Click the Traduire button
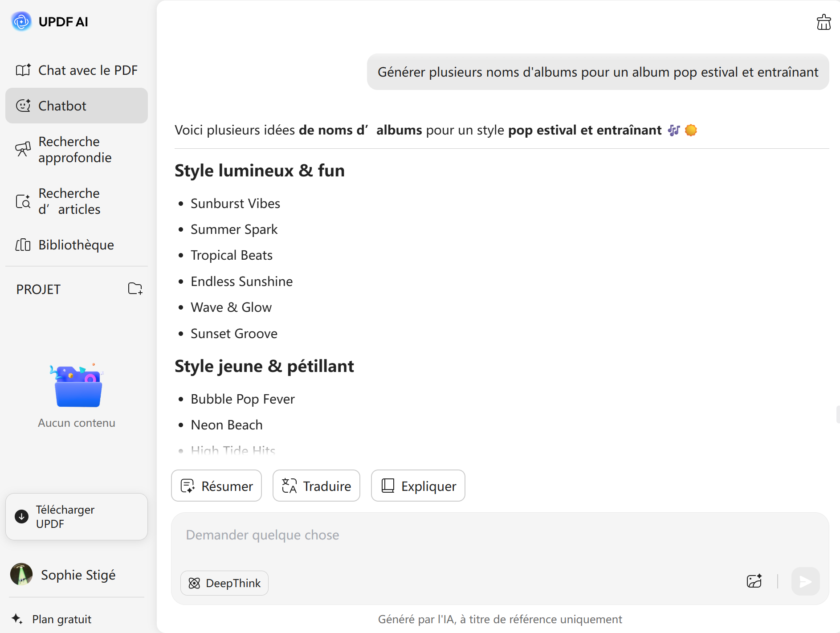Image resolution: width=840 pixels, height=633 pixels. [x=316, y=486]
